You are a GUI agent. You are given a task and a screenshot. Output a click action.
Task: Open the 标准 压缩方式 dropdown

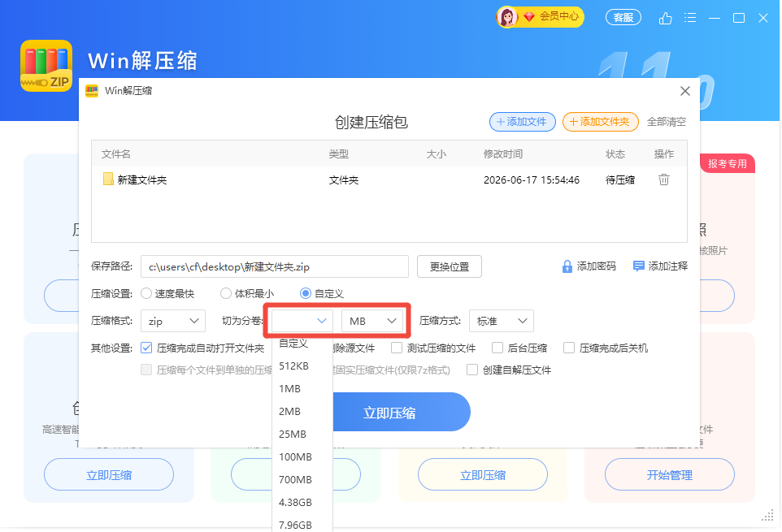(x=502, y=321)
